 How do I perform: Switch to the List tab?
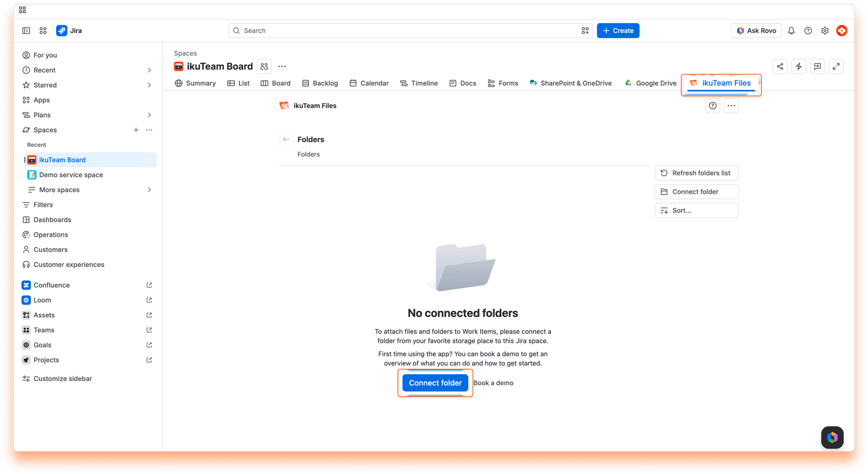pyautogui.click(x=239, y=83)
